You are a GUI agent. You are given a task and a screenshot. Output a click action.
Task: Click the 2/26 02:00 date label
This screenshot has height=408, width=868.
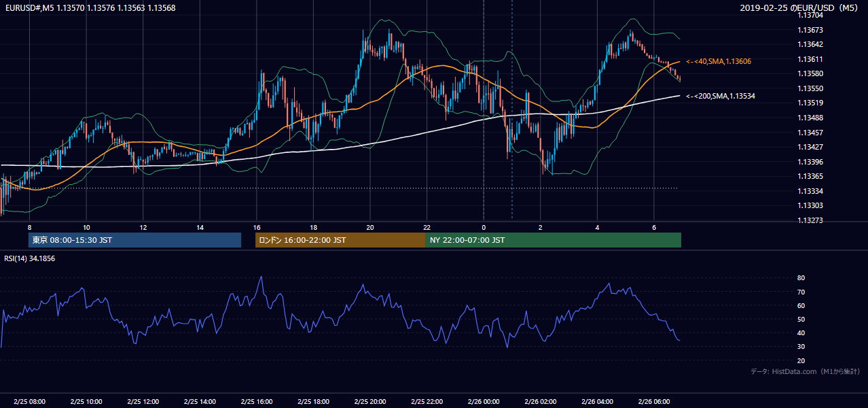[x=541, y=402]
